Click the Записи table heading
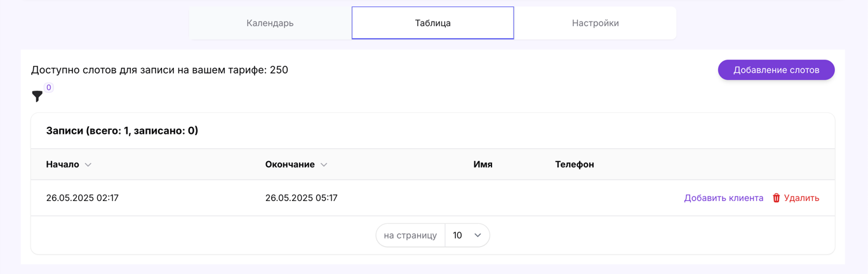 tap(122, 131)
